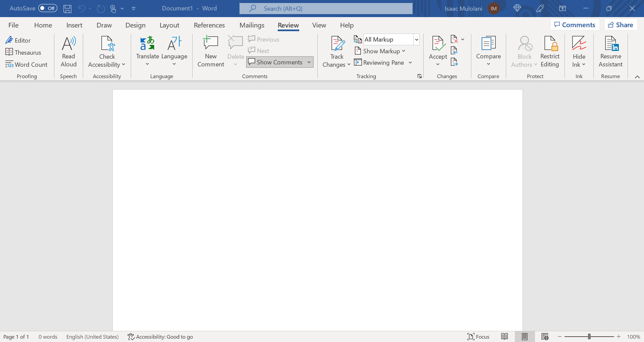The image size is (644, 342).
Task: Save the document with floppy icon
Action: pyautogui.click(x=67, y=9)
